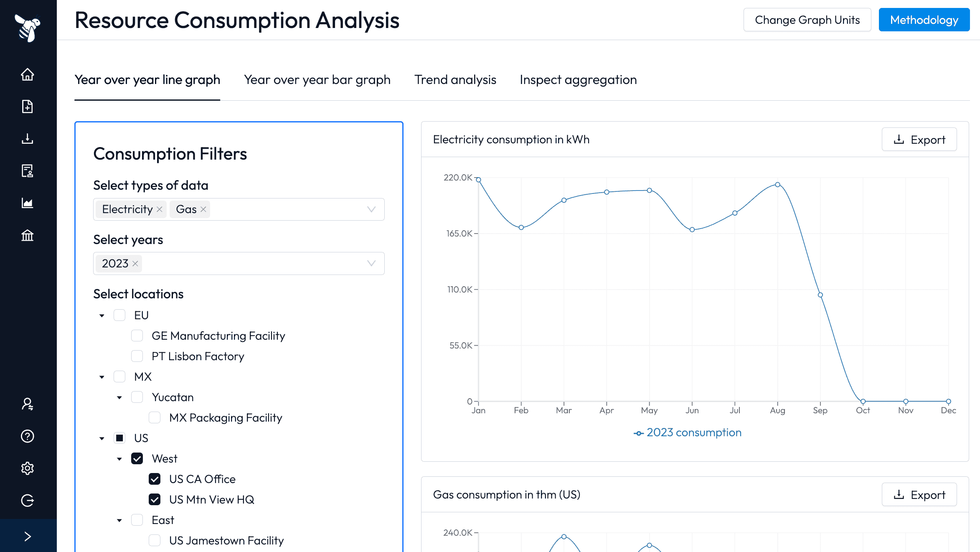Uncheck the West region checkbox
The width and height of the screenshot is (980, 552).
pos(137,458)
